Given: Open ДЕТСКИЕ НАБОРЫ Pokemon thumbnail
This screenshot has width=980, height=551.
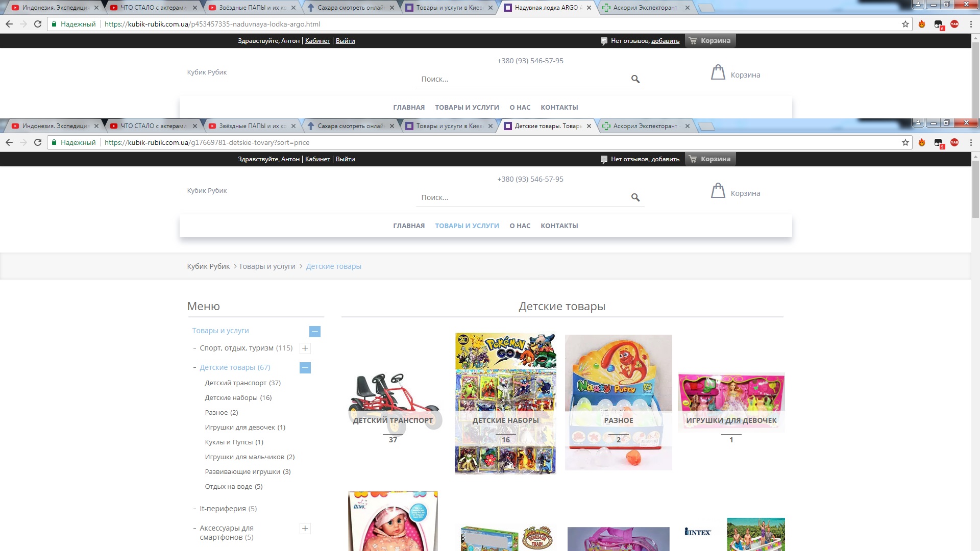Looking at the screenshot, I should [x=505, y=404].
